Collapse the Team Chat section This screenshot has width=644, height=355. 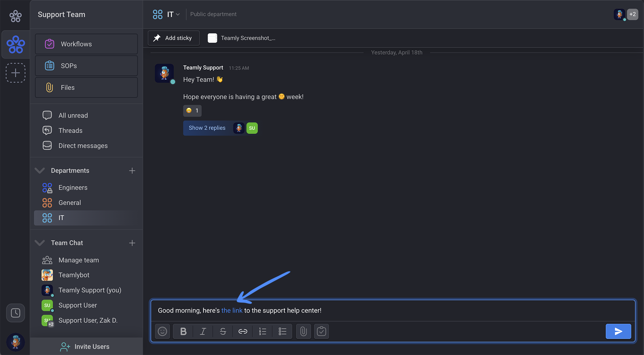tap(40, 243)
